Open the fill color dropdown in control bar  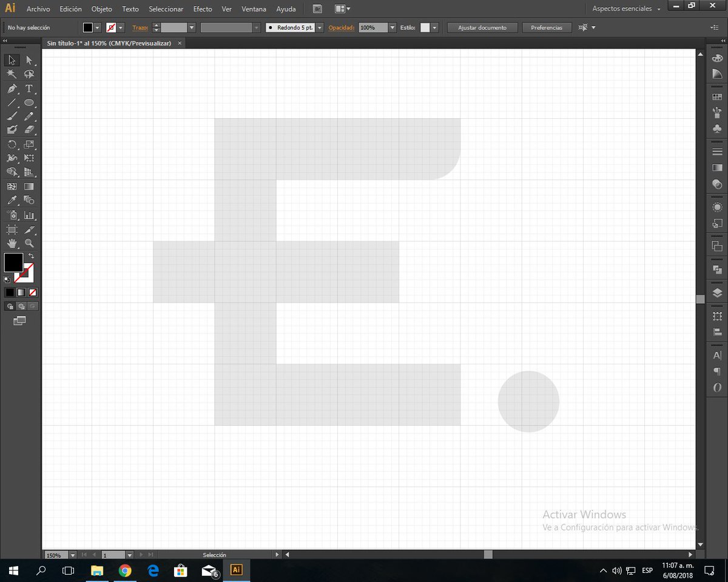(x=98, y=28)
